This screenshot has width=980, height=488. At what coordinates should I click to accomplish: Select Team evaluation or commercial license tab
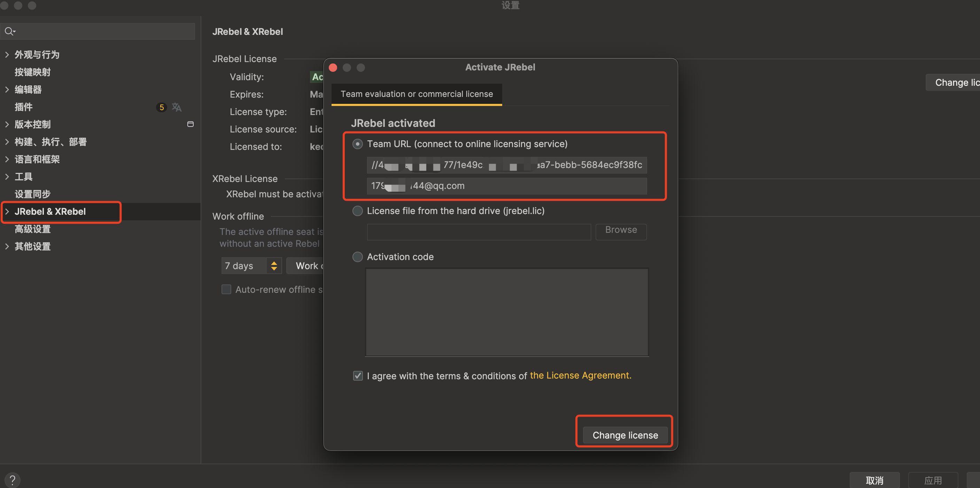pos(416,94)
